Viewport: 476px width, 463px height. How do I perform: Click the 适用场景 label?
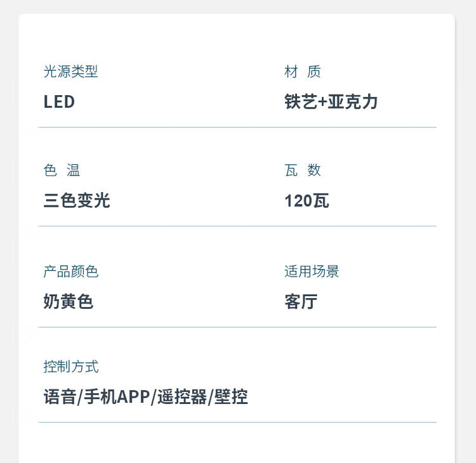(312, 271)
